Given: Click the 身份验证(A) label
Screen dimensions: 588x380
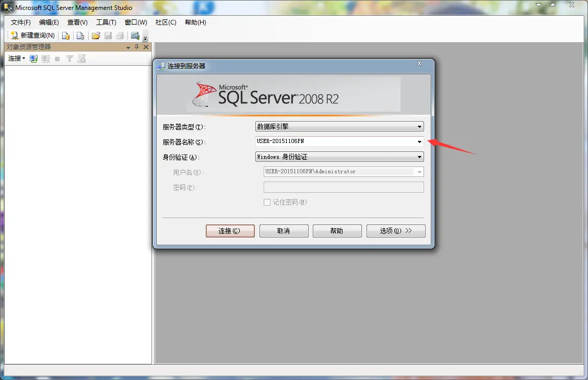Looking at the screenshot, I should pos(181,157).
